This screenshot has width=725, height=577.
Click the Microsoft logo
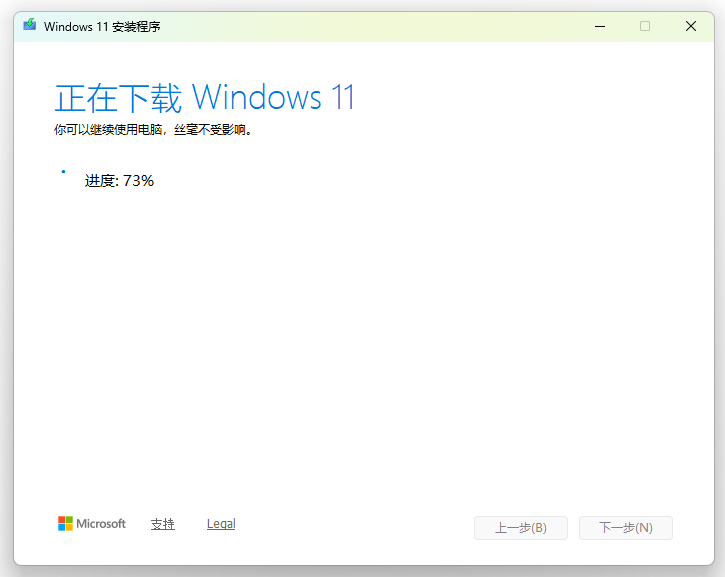click(x=92, y=524)
